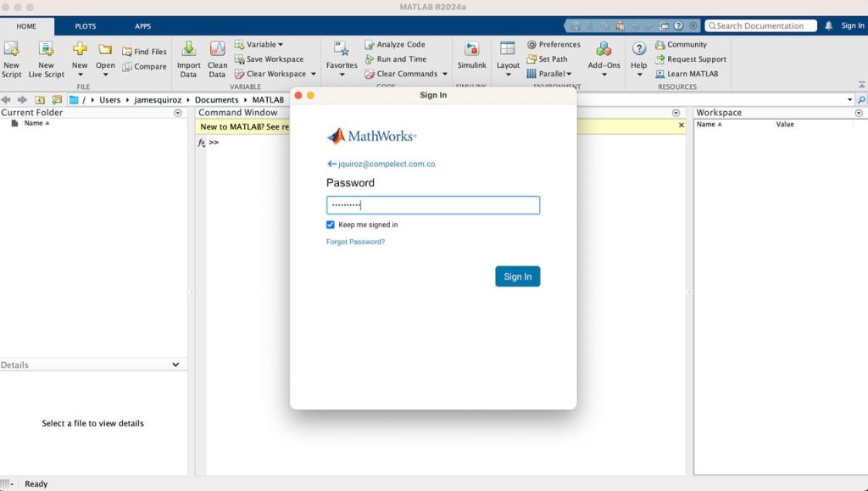Dismiss the New to MATLAB banner

682,126
